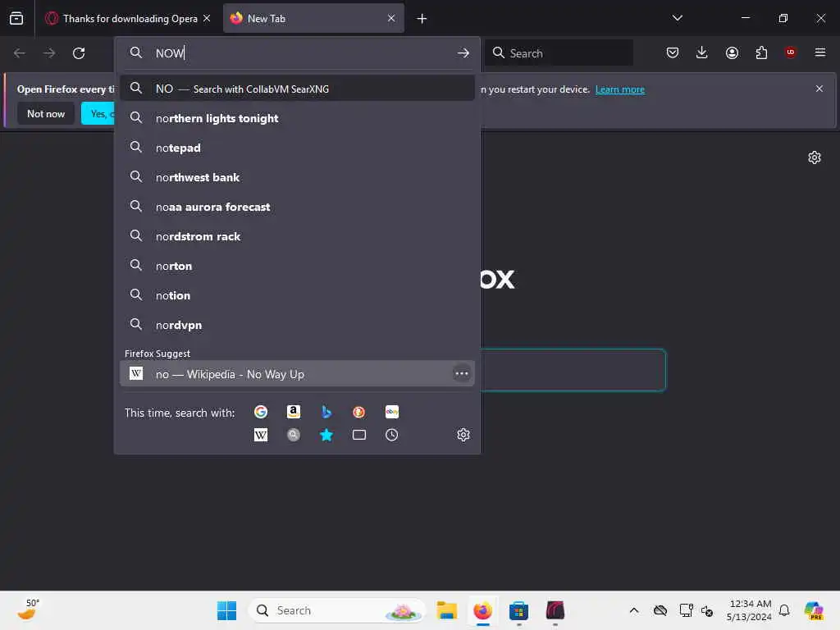Choose suggestion nordvpn
The image size is (840, 630).
(297, 324)
